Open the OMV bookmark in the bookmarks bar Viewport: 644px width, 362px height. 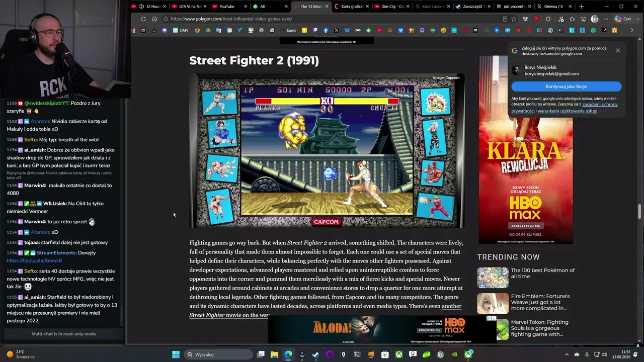coord(181,30)
